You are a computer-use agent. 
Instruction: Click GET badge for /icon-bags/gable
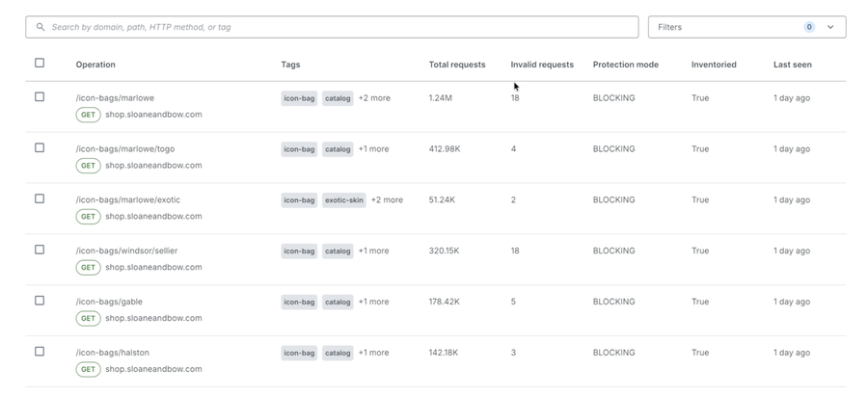click(x=88, y=318)
